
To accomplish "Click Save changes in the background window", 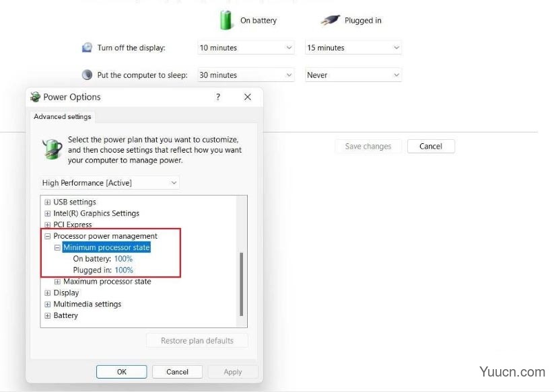I will coord(368,146).
